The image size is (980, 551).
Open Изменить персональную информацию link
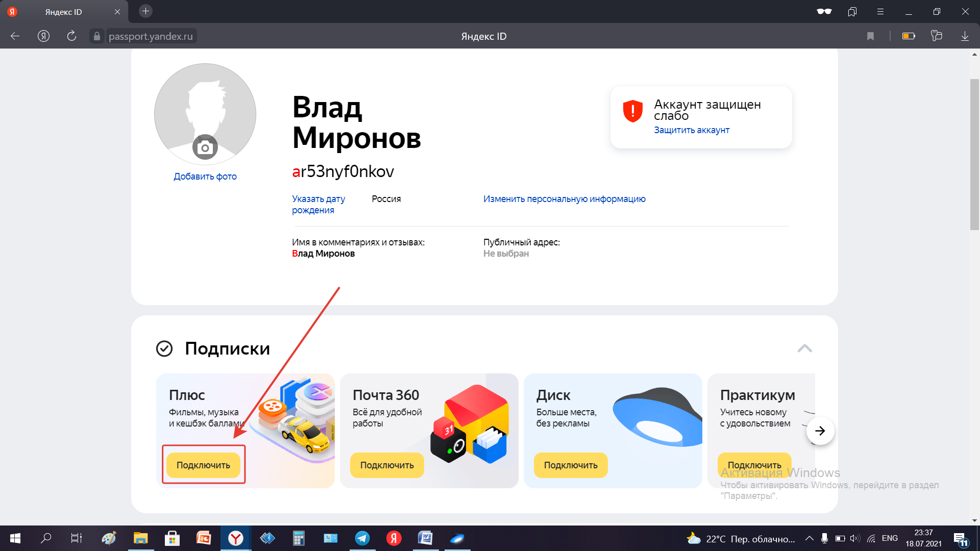coord(564,199)
